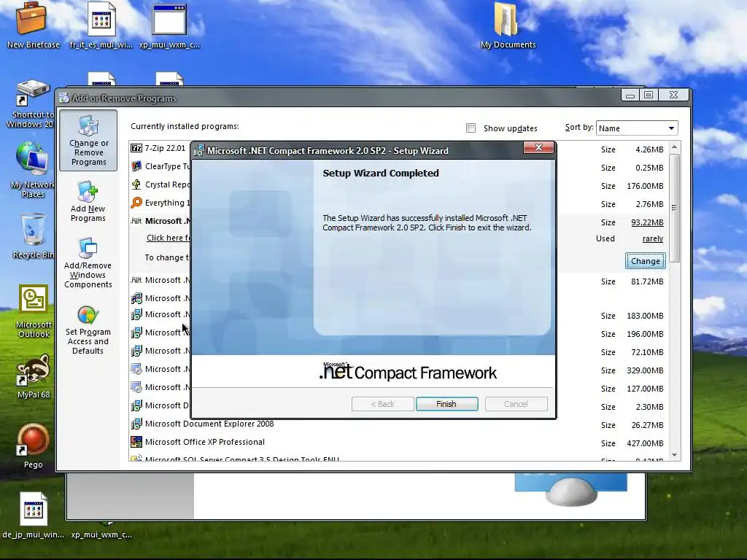Click the ClearType Tuner list icon
Screen dimensions: 747x560
click(136, 166)
